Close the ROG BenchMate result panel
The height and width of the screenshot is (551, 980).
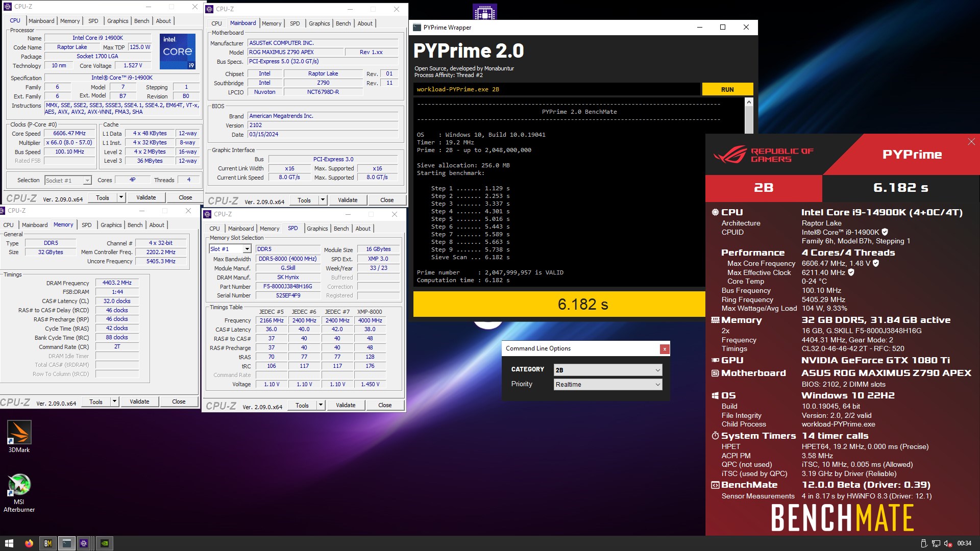click(971, 141)
